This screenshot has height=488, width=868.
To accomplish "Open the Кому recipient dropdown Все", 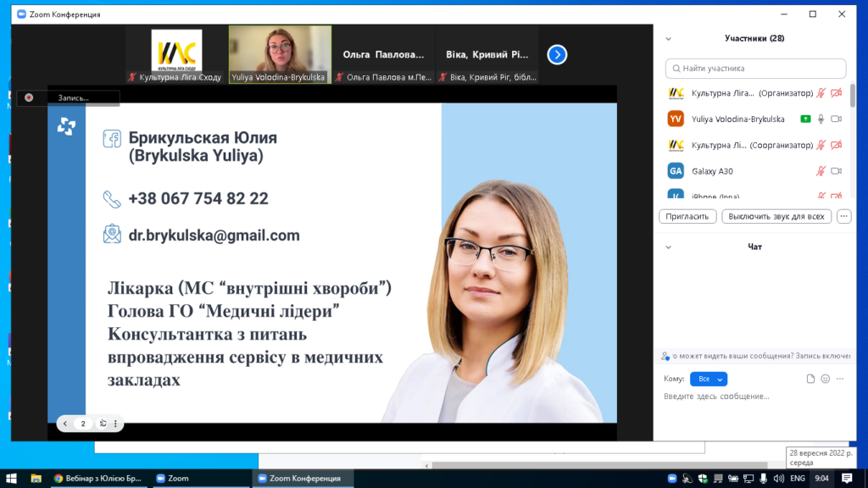I will (x=709, y=379).
